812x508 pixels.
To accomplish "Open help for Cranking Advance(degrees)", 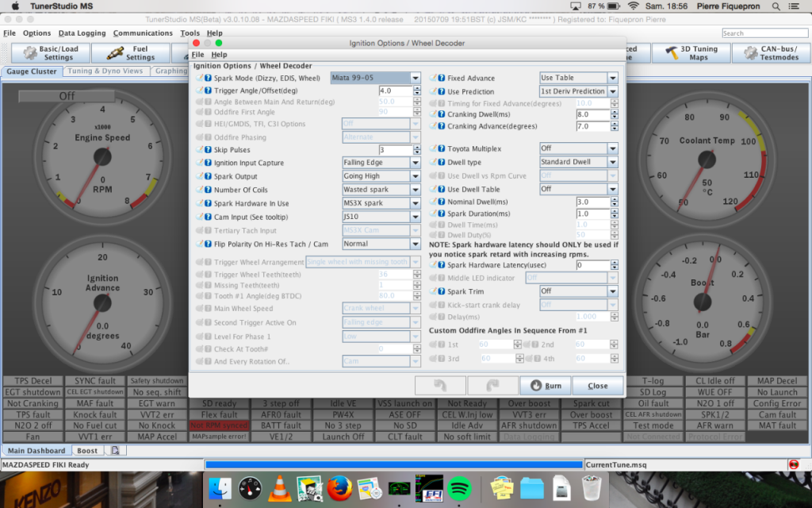I will point(441,126).
